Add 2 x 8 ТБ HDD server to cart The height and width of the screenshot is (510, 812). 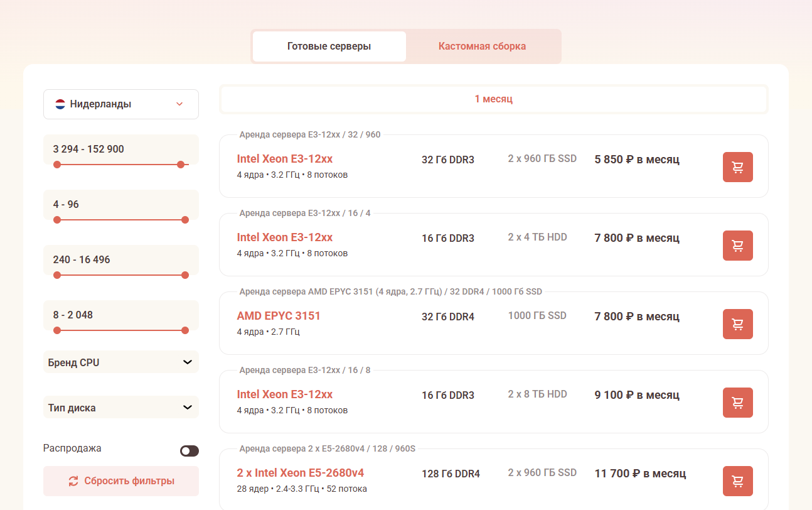738,403
